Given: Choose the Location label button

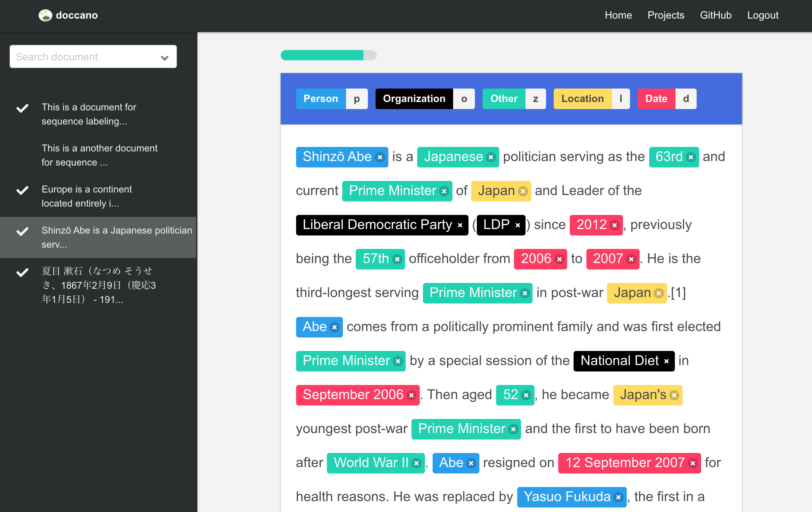Looking at the screenshot, I should pos(582,98).
